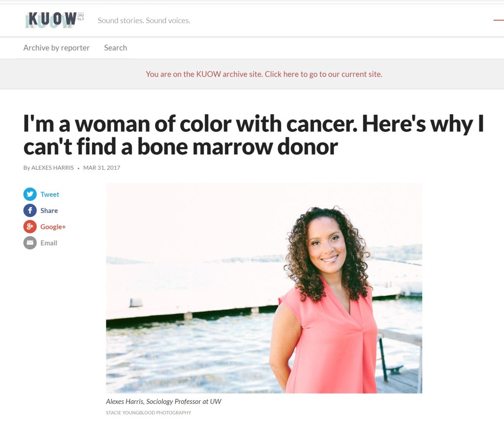Screen dimensions: 504x427
Task: Click the Sound stories tagline
Action: [x=144, y=21]
